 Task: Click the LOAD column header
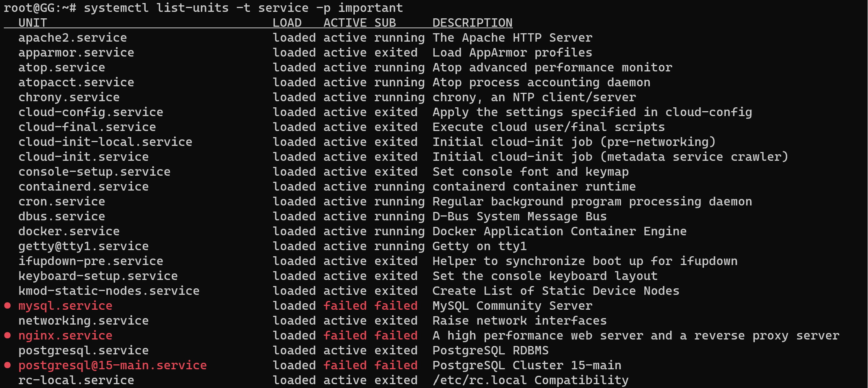(287, 23)
